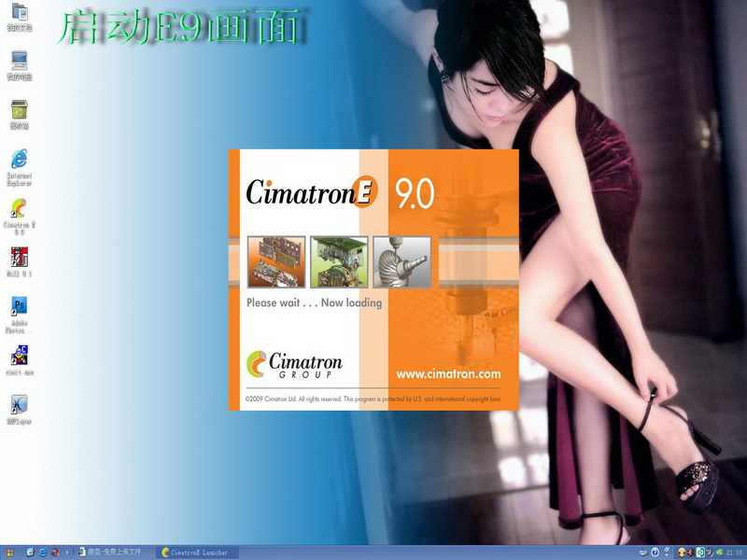Screen dimensions: 747x560
Task: Switch to CimatronE Launcher taskbar button
Action: [197, 553]
